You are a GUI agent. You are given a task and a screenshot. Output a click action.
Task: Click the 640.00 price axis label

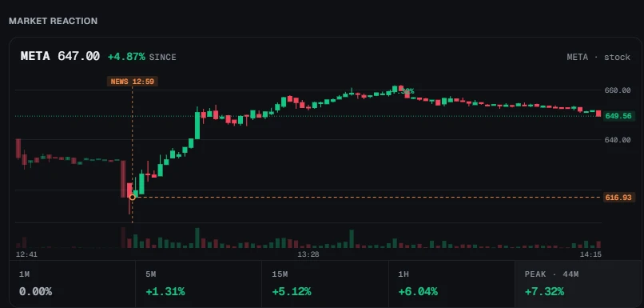tap(618, 140)
